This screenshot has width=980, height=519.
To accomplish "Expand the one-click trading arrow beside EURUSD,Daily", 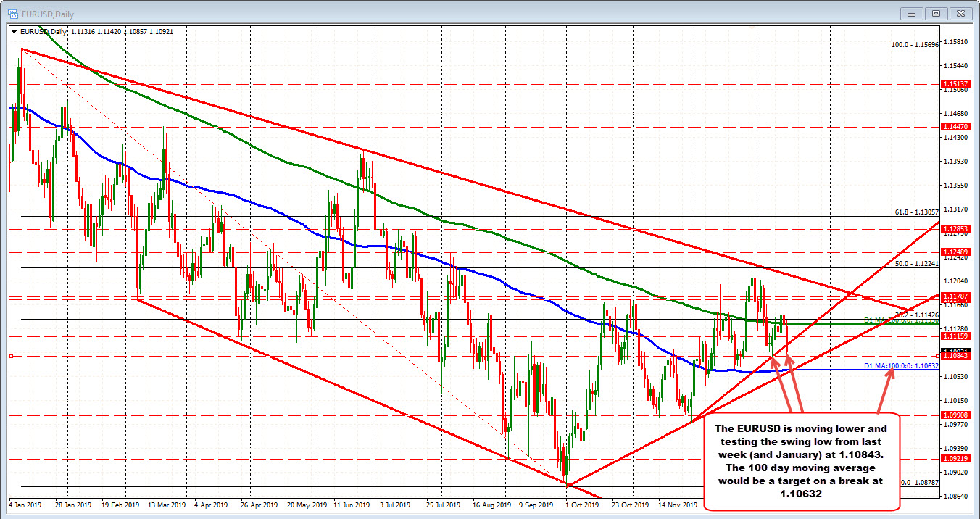I will tap(14, 31).
